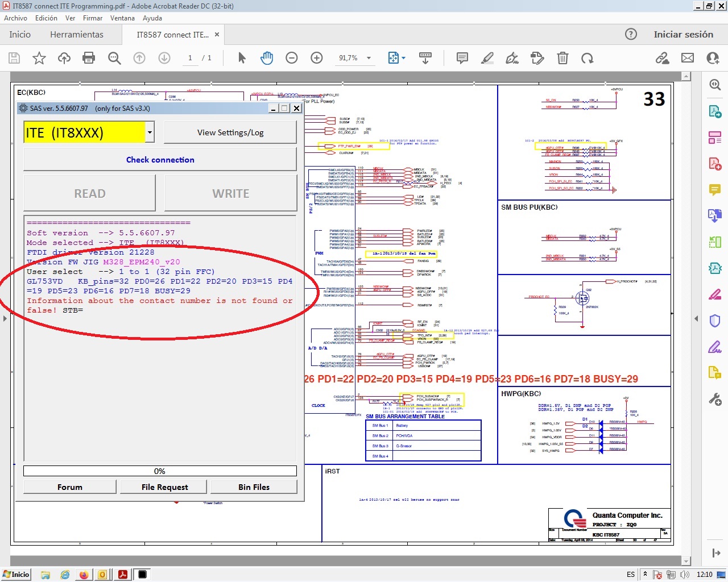Click Iniciar sesión to sign in

(x=683, y=35)
